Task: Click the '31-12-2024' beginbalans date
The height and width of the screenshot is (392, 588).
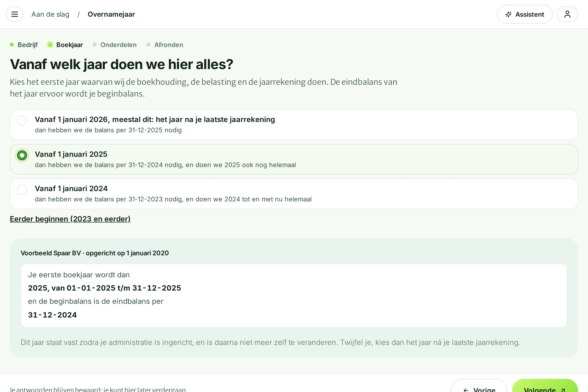Action: pyautogui.click(x=52, y=315)
